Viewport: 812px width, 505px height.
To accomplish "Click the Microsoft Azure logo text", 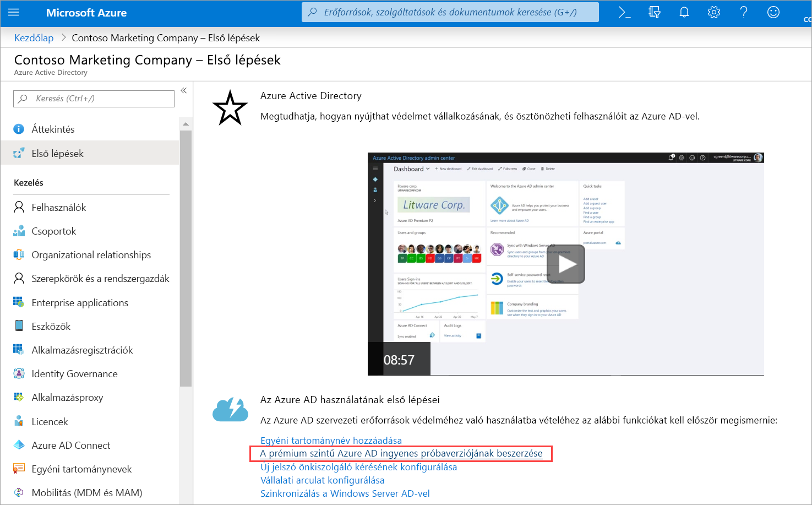I will (x=86, y=13).
